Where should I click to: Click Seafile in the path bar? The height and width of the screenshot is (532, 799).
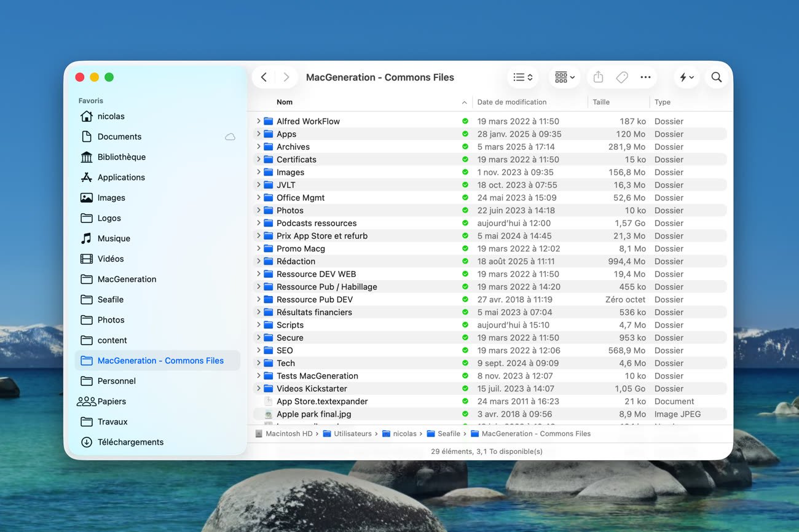449,434
